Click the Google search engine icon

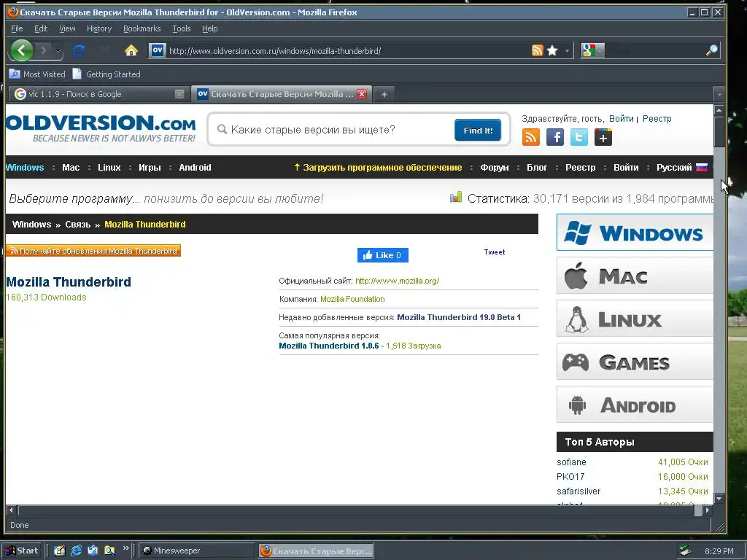coord(589,50)
